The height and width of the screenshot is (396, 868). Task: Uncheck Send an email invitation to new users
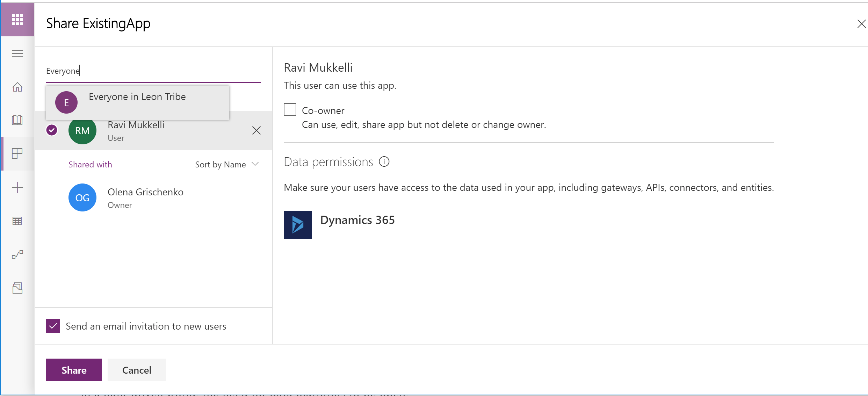[53, 325]
